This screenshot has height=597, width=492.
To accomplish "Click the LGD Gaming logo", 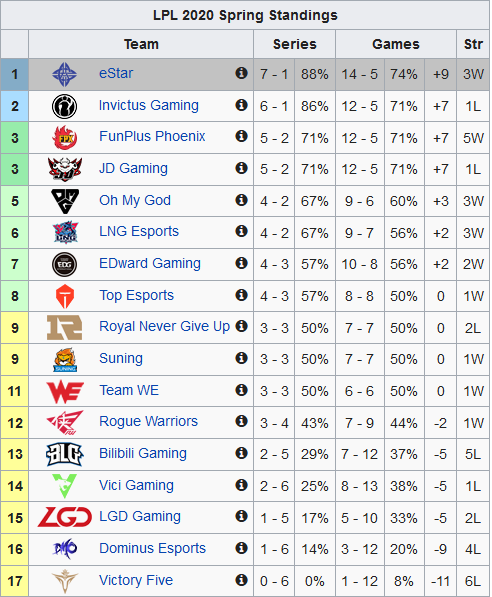I will click(x=65, y=517).
